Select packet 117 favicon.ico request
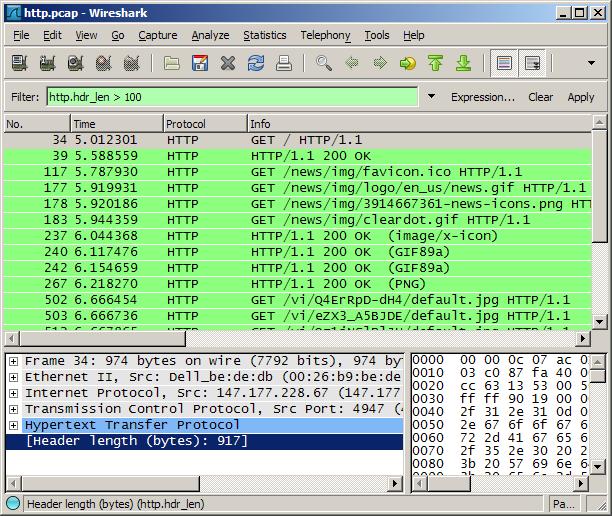612x516 pixels. 298,172
